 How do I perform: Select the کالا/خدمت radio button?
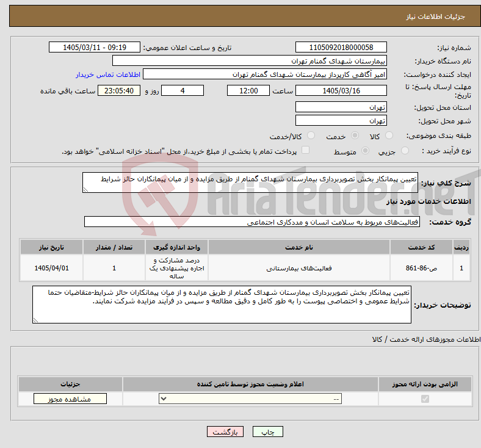pos(311,135)
